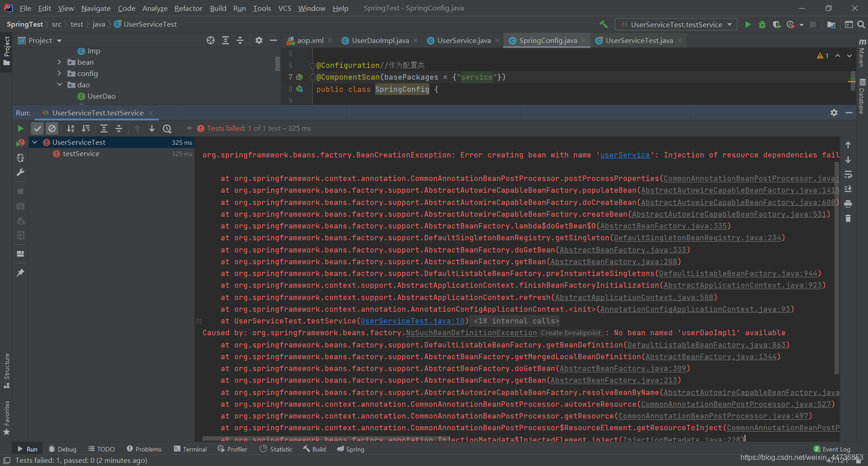The height and width of the screenshot is (466, 868).
Task: Expand all test results
Action: click(x=104, y=128)
